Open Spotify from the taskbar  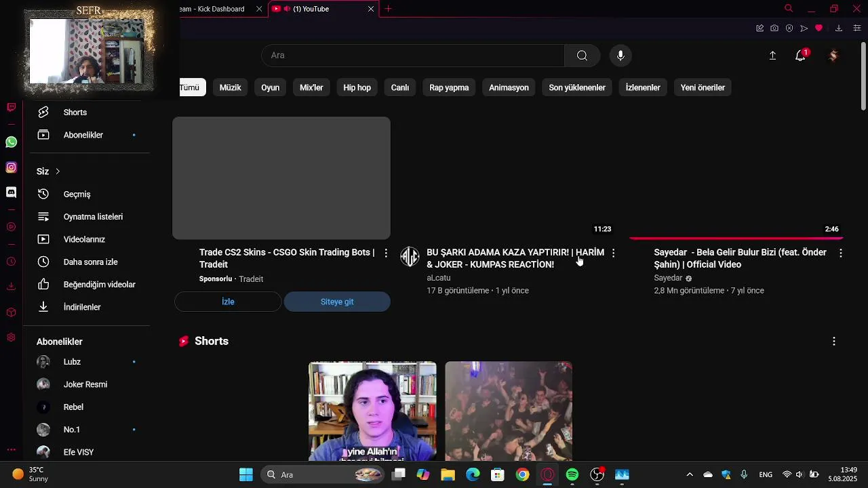click(x=572, y=474)
